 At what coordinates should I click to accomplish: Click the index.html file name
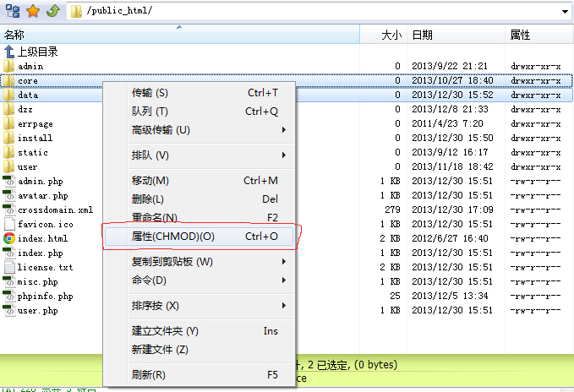pyautogui.click(x=43, y=239)
